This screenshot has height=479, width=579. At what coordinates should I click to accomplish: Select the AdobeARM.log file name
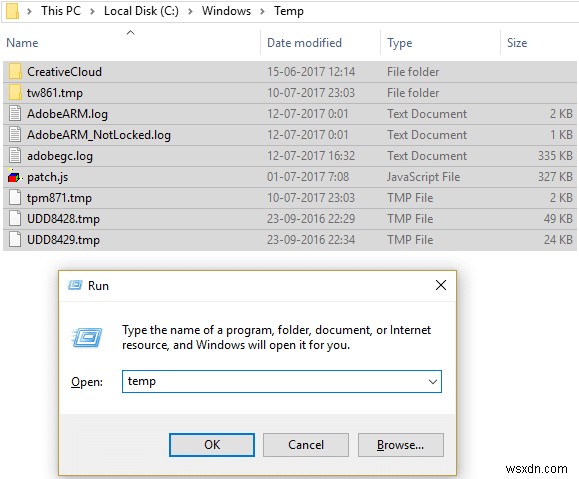pyautogui.click(x=67, y=114)
